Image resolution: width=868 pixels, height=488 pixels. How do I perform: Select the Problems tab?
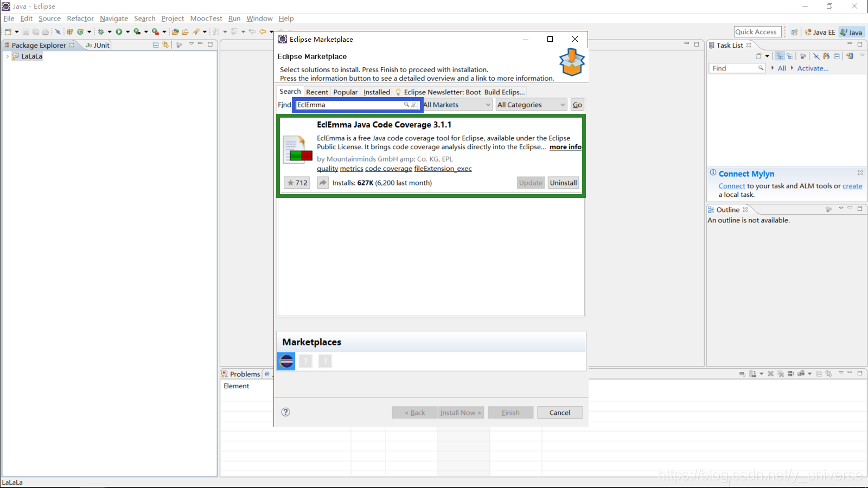tap(241, 374)
